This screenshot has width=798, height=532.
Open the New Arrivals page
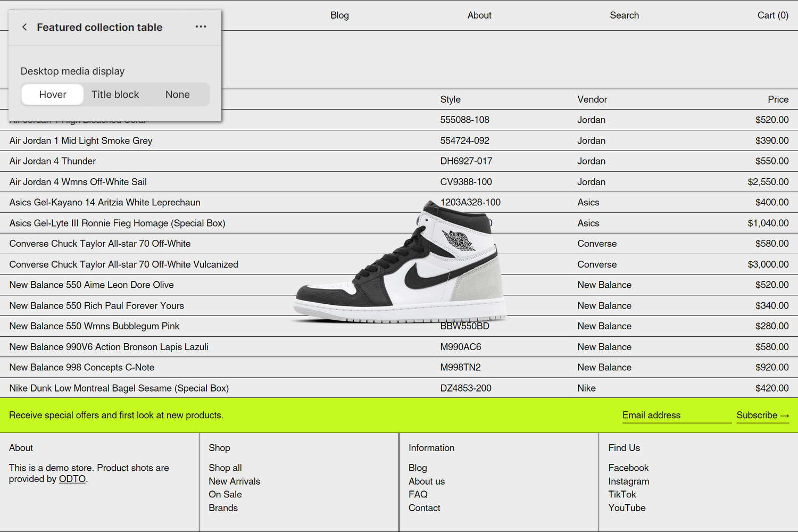point(234,481)
